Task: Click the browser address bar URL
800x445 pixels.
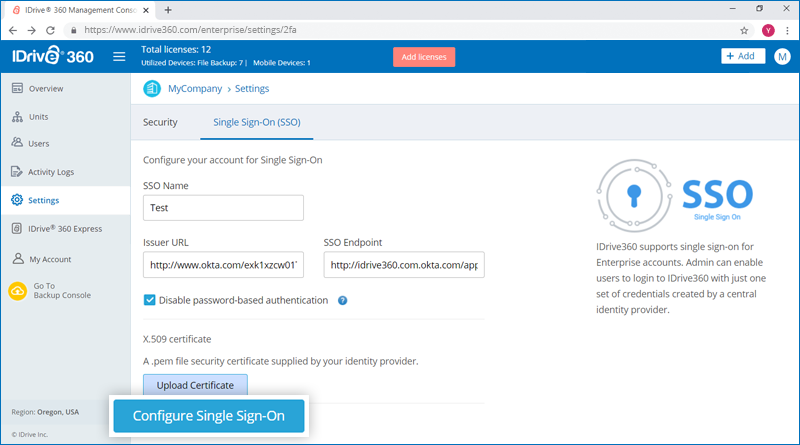Action: point(190,30)
